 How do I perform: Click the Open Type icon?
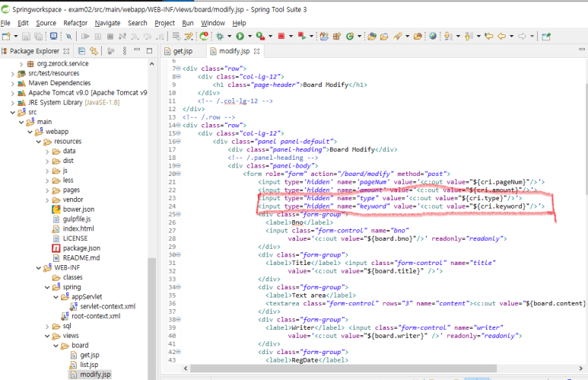click(x=372, y=37)
